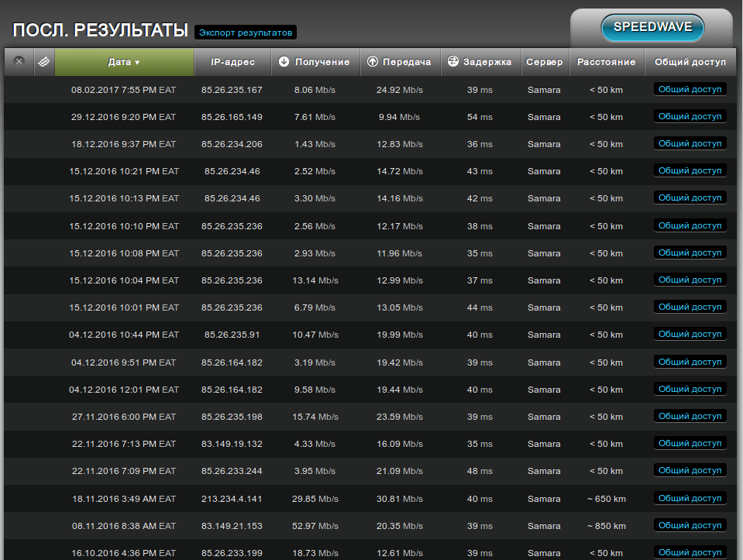
Task: Share the 16.10.2016 4:36 PM result
Action: point(690,552)
